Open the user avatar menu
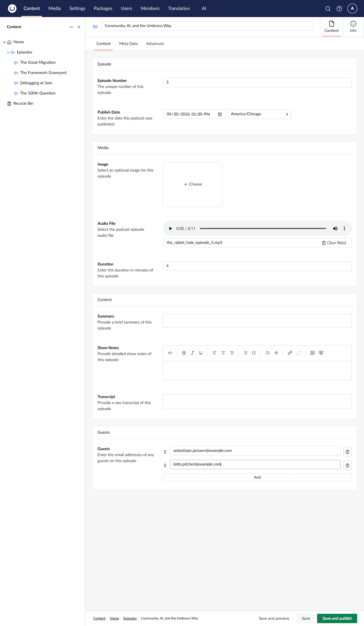This screenshot has height=626, width=364. point(352,9)
